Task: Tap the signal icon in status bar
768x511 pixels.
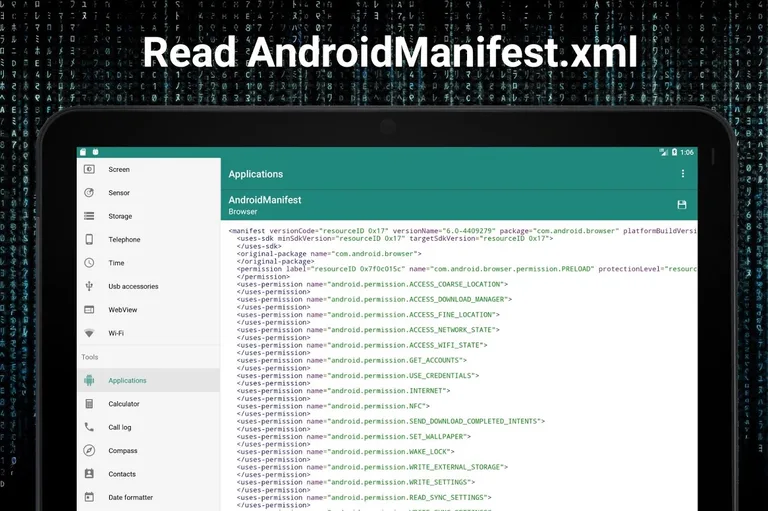Action: 664,152
